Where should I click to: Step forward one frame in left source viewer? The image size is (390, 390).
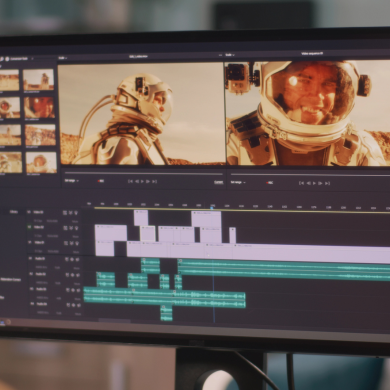click(x=148, y=181)
